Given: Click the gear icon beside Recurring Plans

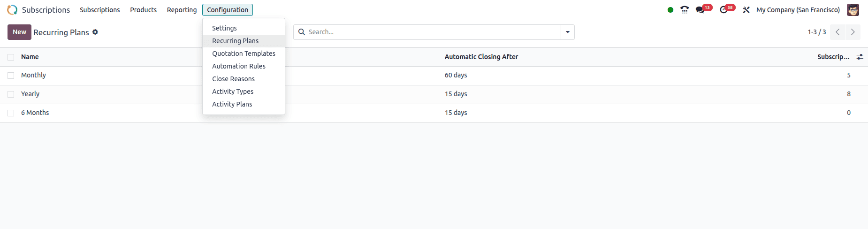Looking at the screenshot, I should tap(95, 32).
